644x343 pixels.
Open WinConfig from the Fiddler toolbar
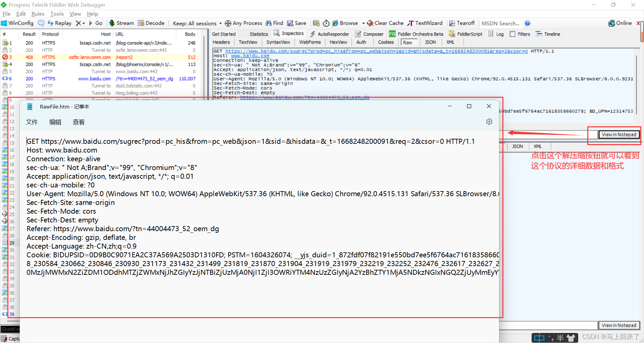click(x=17, y=23)
